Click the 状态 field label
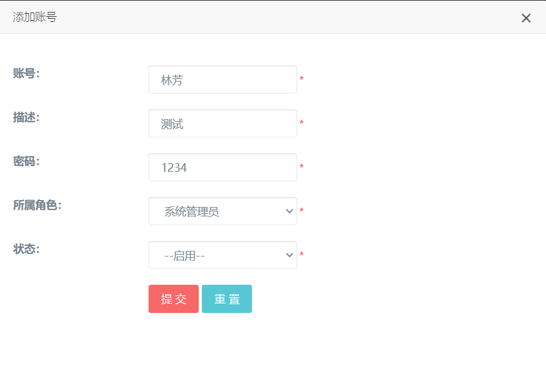 pyautogui.click(x=26, y=249)
